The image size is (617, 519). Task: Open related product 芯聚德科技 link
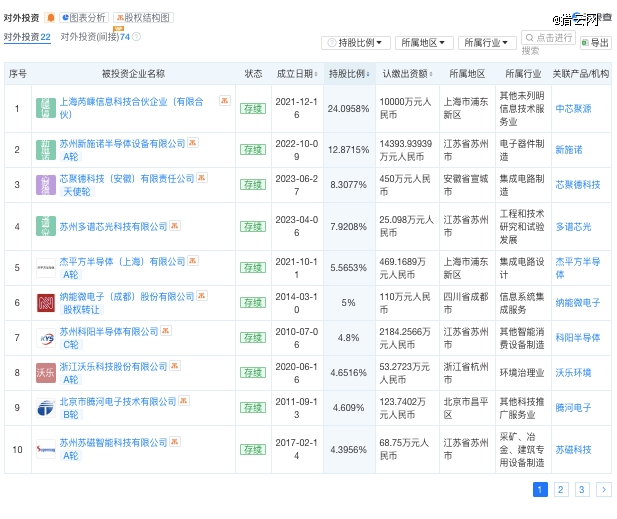578,185
